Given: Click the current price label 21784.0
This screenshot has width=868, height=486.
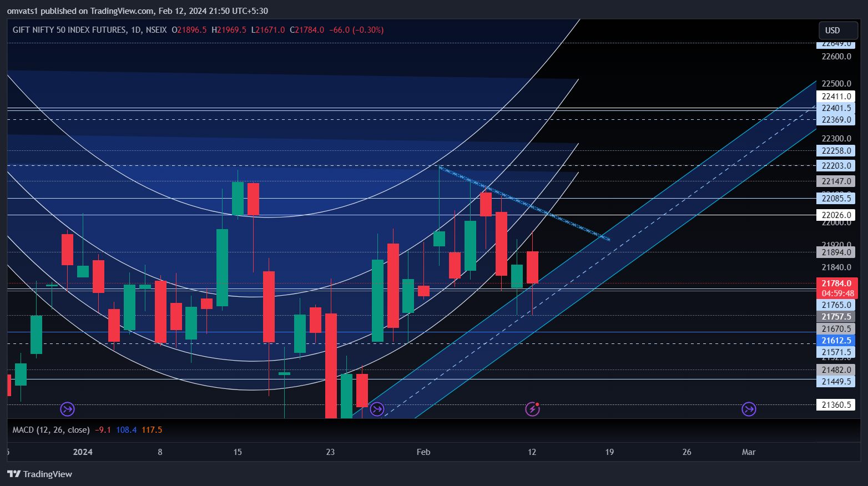Looking at the screenshot, I should coord(837,283).
